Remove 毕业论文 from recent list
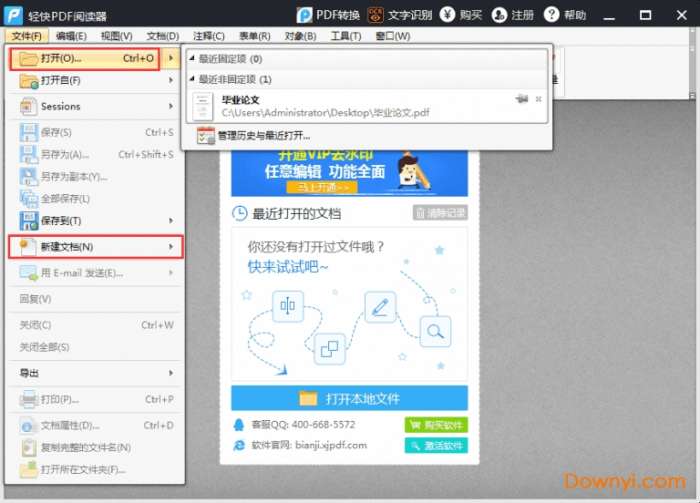 [x=538, y=99]
